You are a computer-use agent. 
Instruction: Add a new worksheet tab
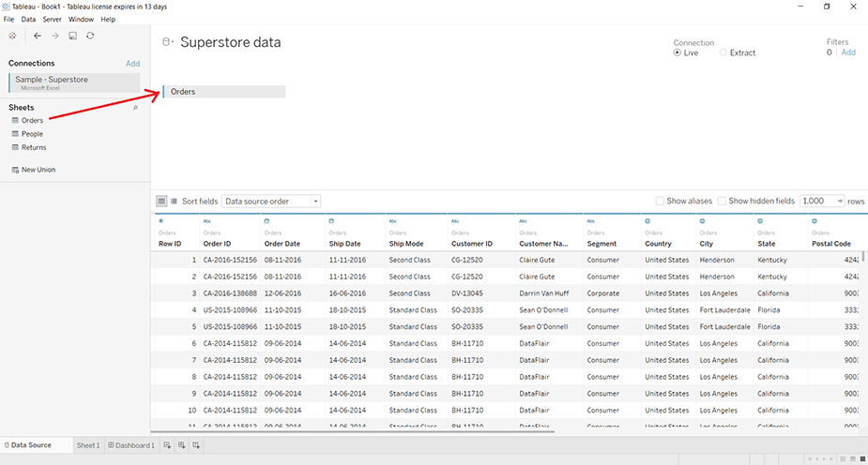(x=167, y=445)
